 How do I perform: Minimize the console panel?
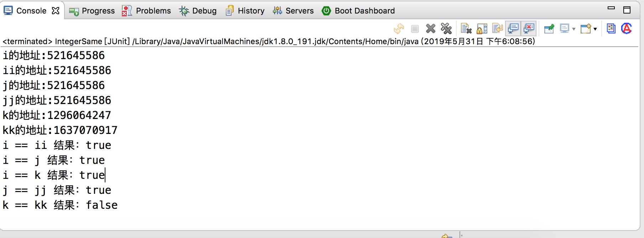pyautogui.click(x=611, y=8)
